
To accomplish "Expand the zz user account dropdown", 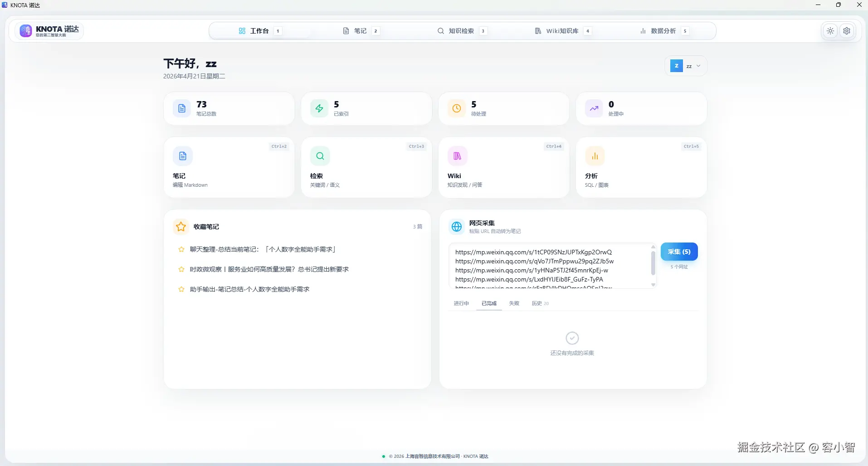I will point(686,65).
